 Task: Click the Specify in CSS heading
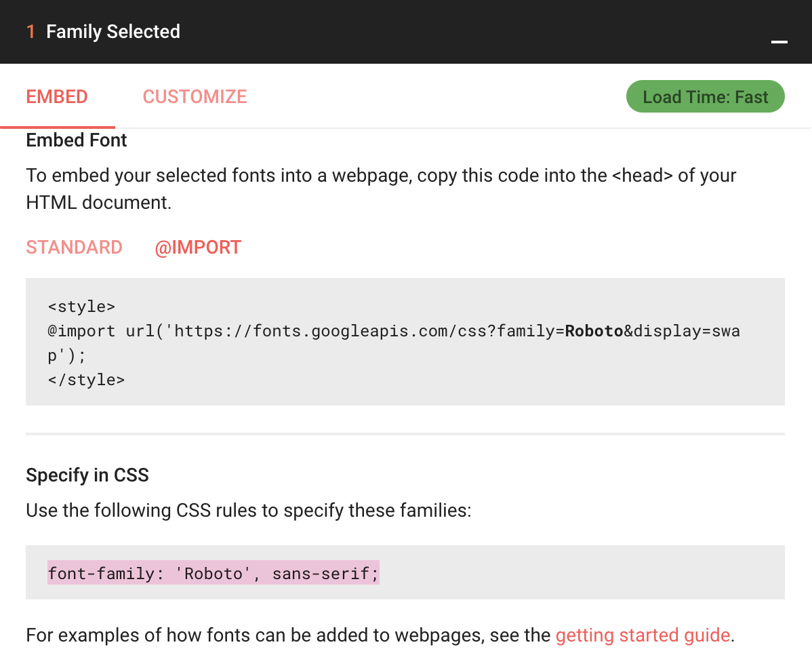87,475
